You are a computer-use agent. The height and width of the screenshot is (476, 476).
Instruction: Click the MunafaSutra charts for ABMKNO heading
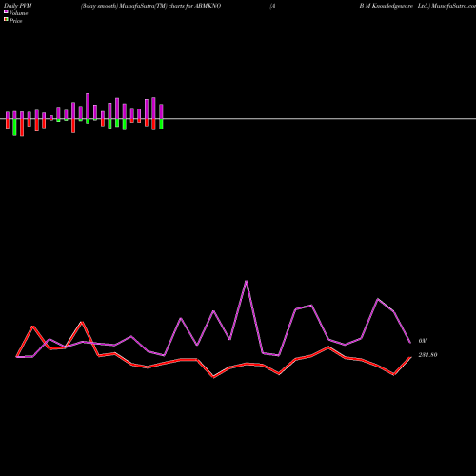click(150, 6)
